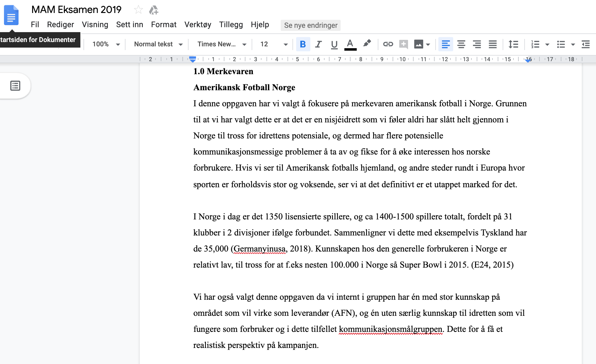596x364 pixels.
Task: Toggle bold formatting
Action: click(x=303, y=44)
